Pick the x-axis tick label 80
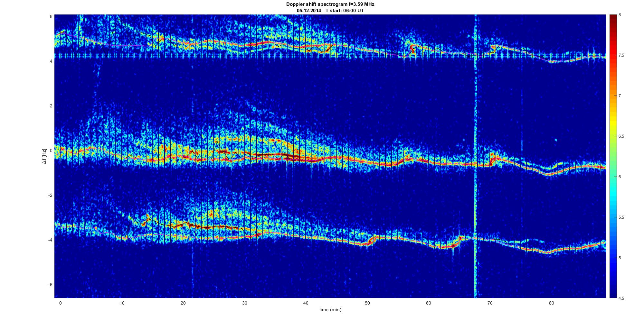644x320 pixels. [551, 303]
